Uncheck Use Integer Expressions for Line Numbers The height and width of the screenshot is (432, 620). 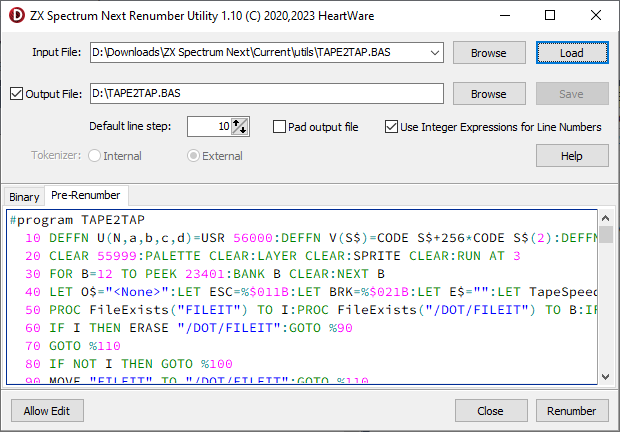point(392,127)
